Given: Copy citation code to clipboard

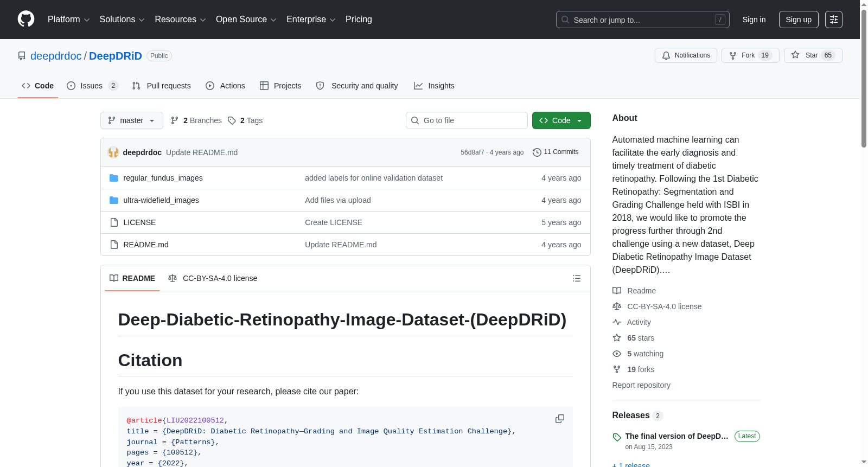Looking at the screenshot, I should coord(560,419).
